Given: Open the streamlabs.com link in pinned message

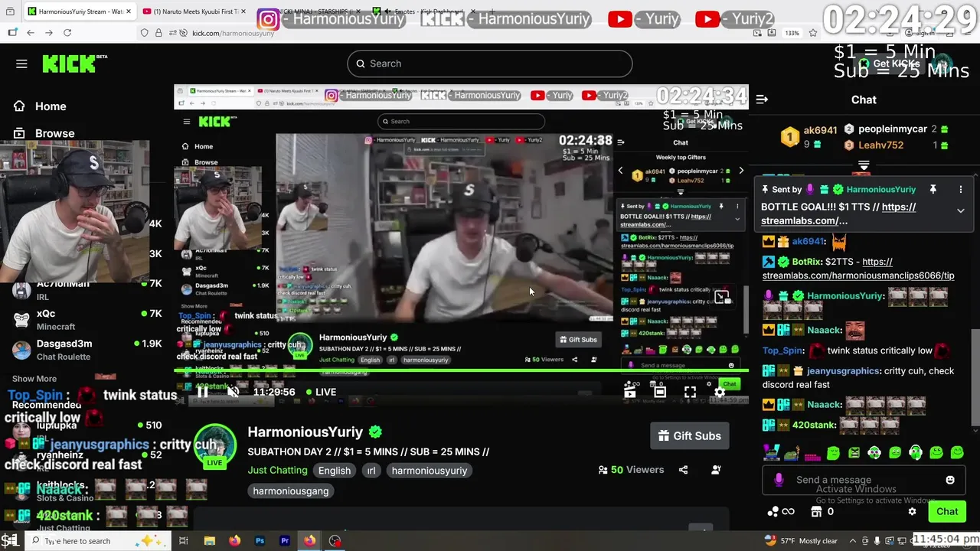Looking at the screenshot, I should pyautogui.click(x=839, y=214).
